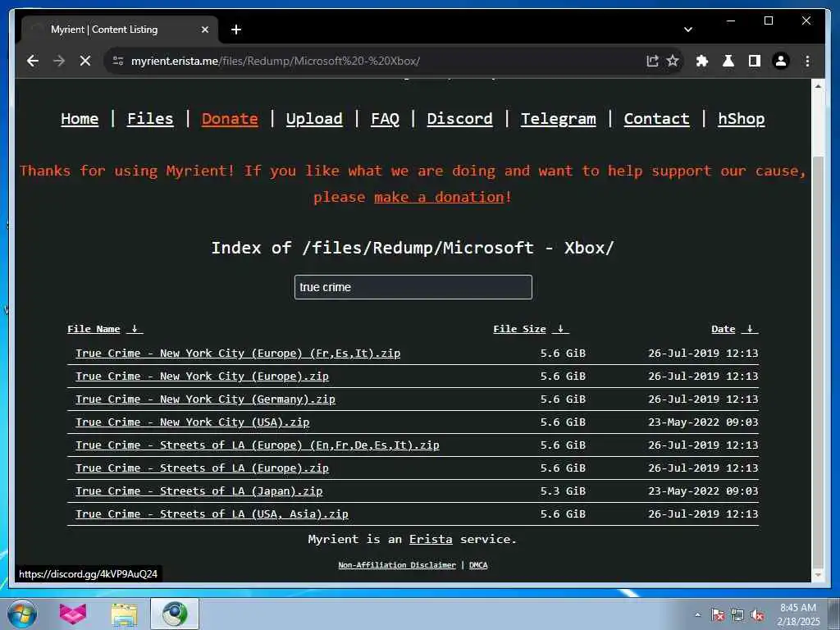Open the FAQ navigation link
Viewport: 840px width, 630px height.
coord(386,119)
